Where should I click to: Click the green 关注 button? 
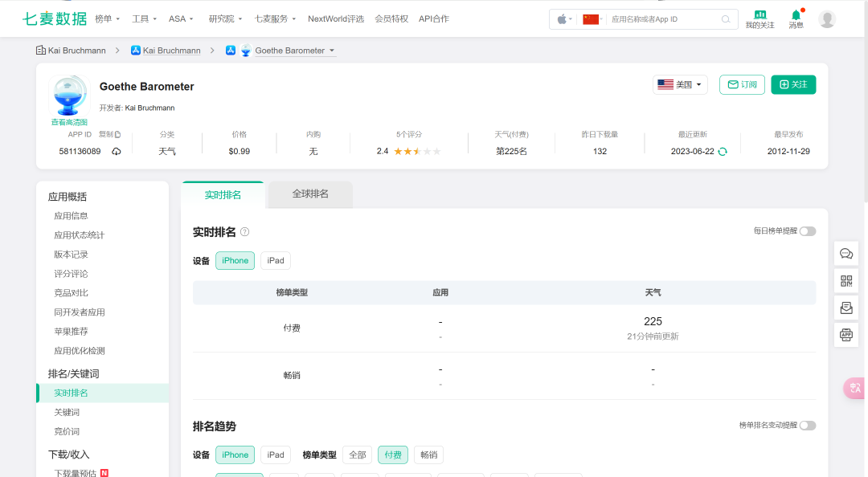(793, 84)
